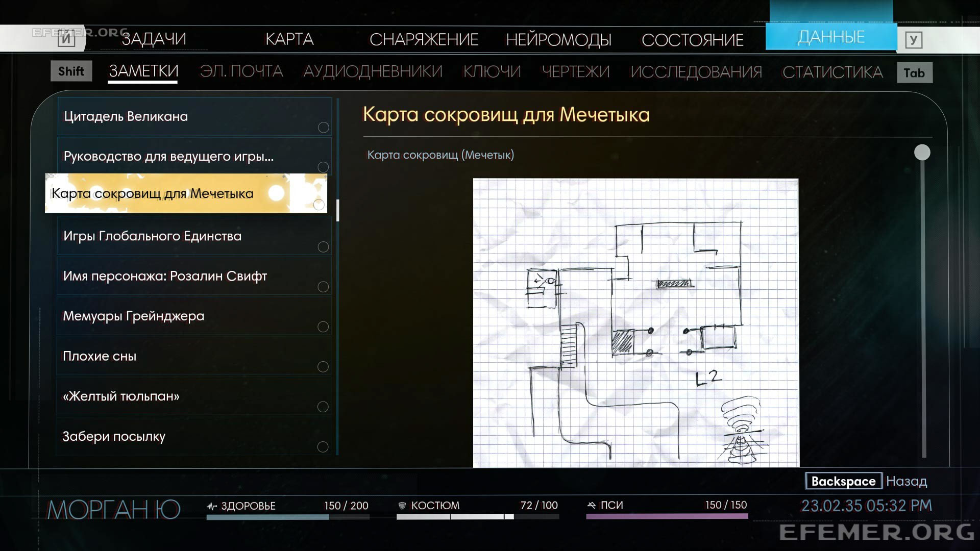Open note Игры Глобального Единства
This screenshot has height=551, width=980.
tap(194, 236)
